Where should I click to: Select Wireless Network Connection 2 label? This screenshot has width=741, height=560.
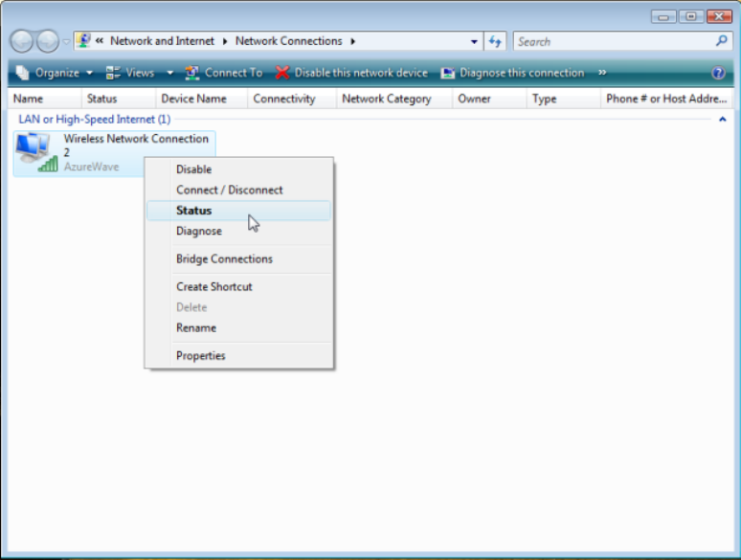pos(136,146)
